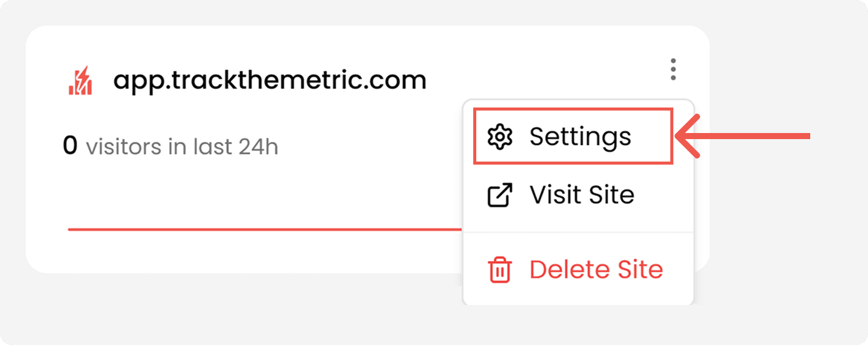Image resolution: width=868 pixels, height=345 pixels.
Task: Select the Settings menu label
Action: pos(580,137)
